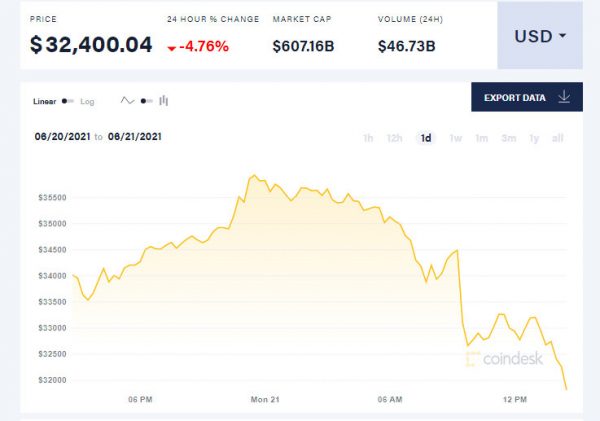The height and width of the screenshot is (421, 600).
Task: Select the 1d time range
Action: [x=426, y=138]
